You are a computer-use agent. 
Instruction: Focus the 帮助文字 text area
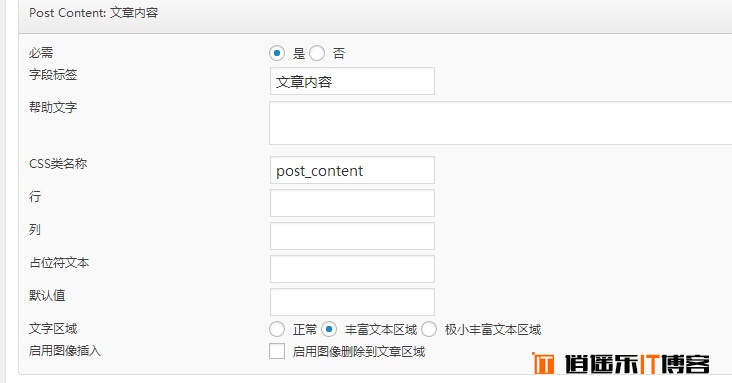coord(500,123)
